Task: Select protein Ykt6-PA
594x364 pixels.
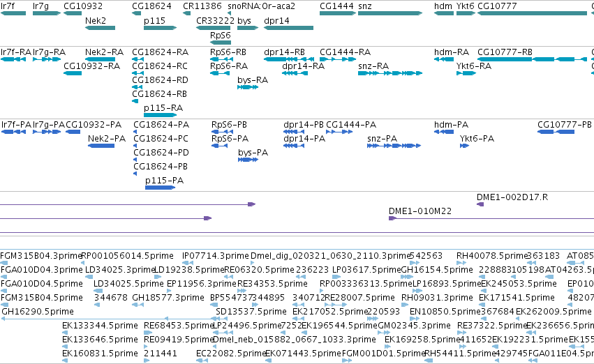Action: [477, 139]
